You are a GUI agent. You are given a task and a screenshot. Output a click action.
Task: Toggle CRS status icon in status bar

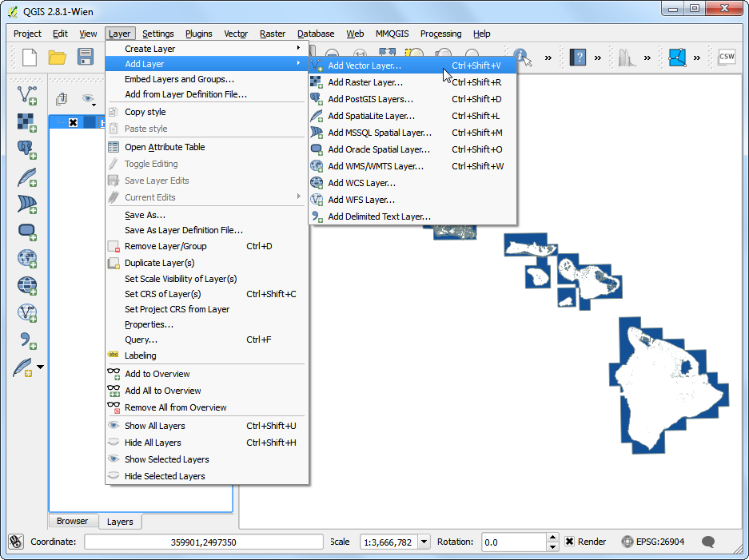627,542
